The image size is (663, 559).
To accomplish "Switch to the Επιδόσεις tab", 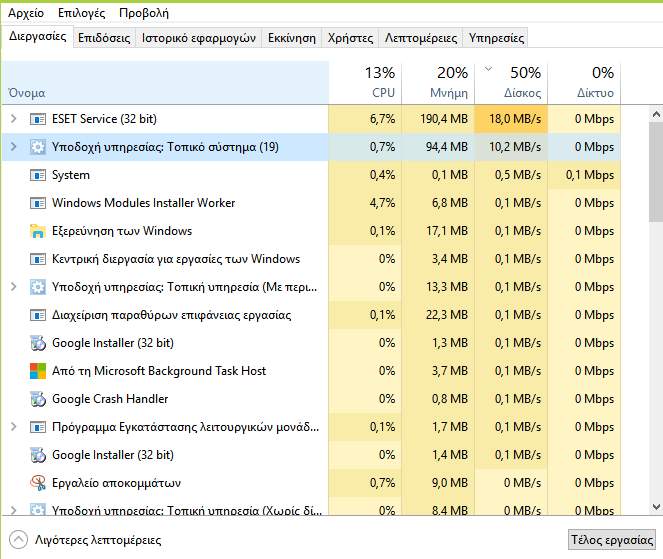I will (x=104, y=38).
